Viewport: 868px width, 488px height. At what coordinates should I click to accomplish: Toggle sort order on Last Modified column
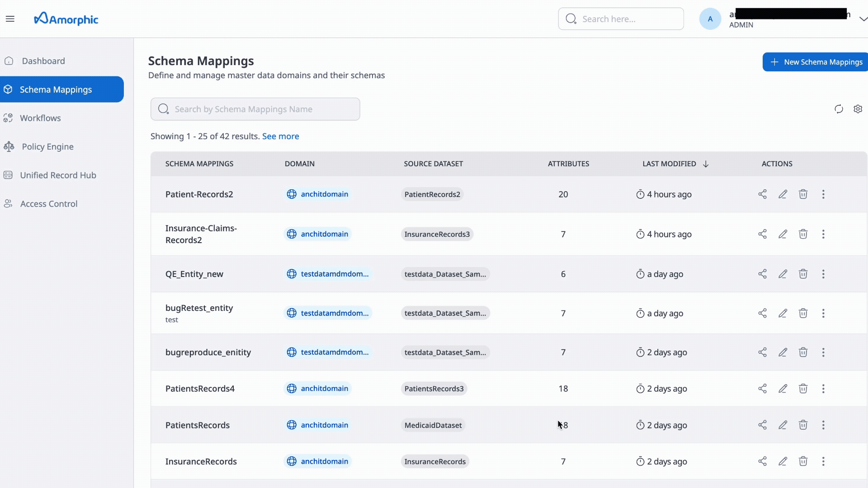pos(706,164)
